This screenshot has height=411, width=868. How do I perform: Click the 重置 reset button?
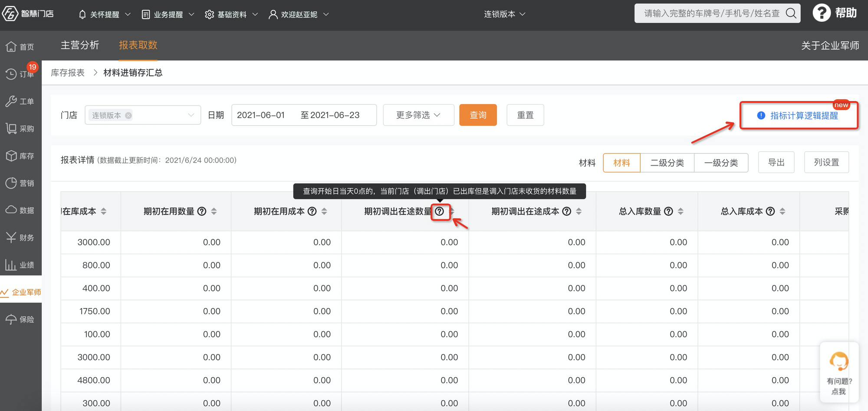tap(525, 115)
